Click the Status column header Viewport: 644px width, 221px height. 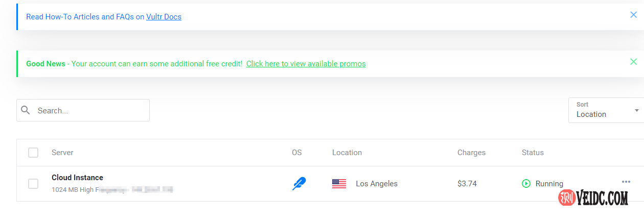point(533,153)
